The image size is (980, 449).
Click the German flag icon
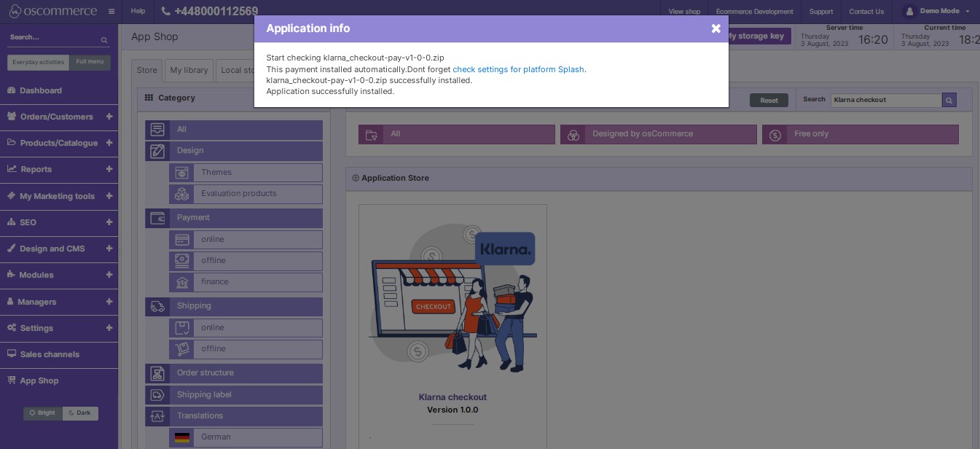click(x=182, y=437)
